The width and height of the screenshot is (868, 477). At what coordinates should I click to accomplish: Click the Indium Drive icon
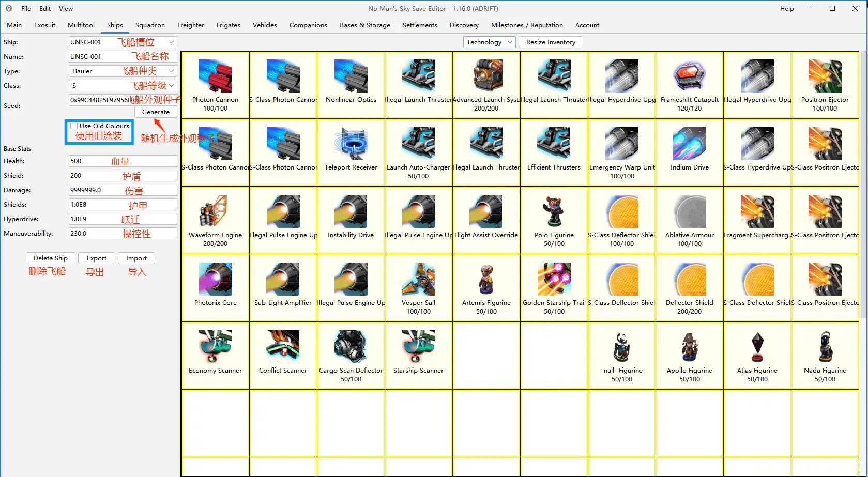(x=690, y=143)
